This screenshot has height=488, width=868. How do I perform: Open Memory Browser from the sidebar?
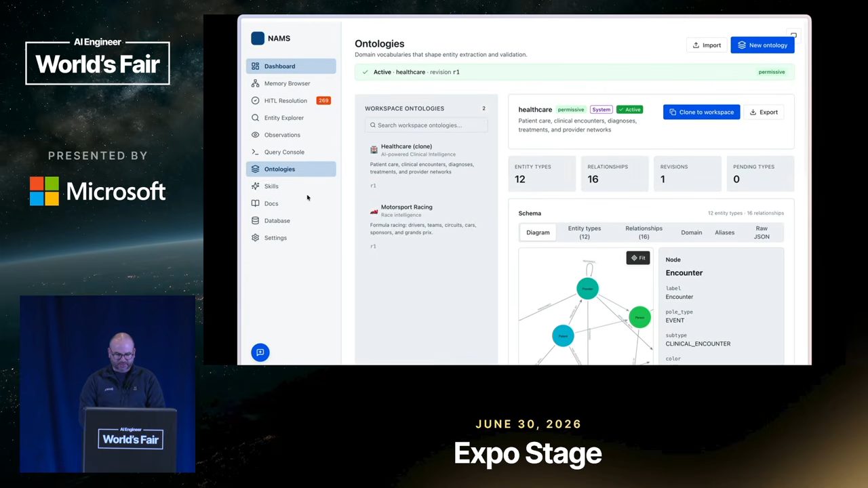pos(291,83)
